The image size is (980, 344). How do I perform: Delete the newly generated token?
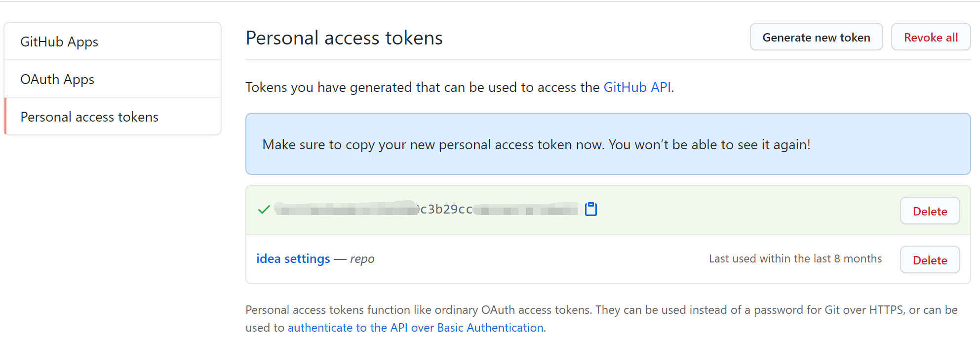coord(930,211)
